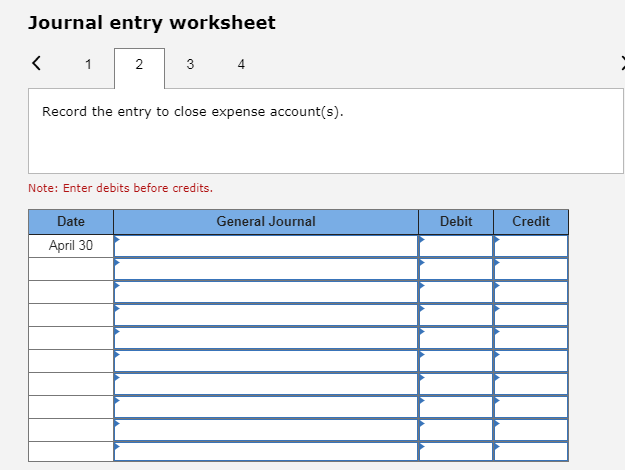Click the General Journal column header
The width and height of the screenshot is (625, 470).
coord(266,222)
